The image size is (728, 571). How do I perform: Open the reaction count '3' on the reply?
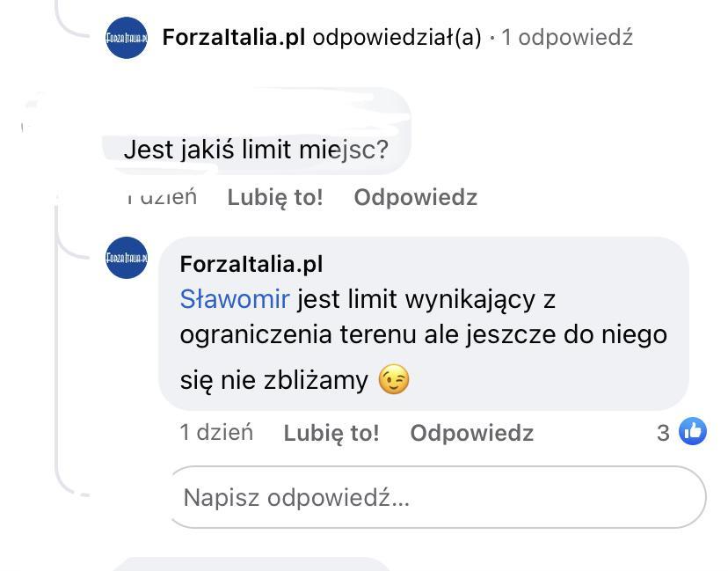(663, 433)
